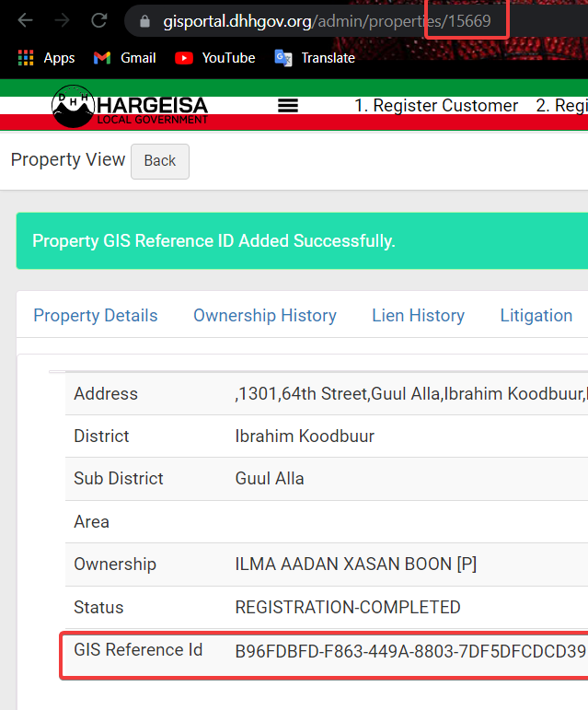Select 1. Register Customer menu item

[436, 106]
